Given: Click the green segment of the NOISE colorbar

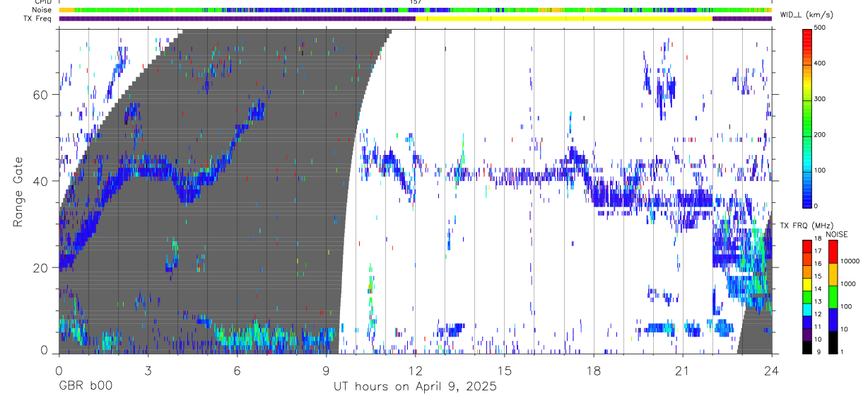Looking at the screenshot, I should (x=833, y=297).
